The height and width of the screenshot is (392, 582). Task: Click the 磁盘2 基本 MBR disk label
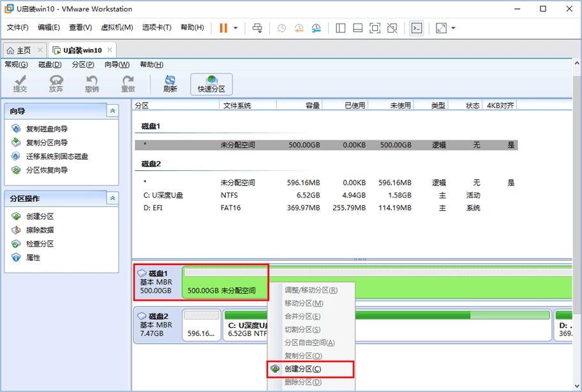(x=158, y=325)
